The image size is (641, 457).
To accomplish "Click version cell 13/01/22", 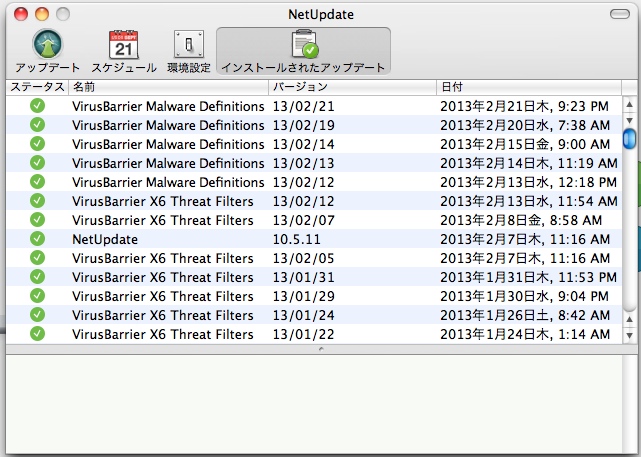I will pos(304,334).
